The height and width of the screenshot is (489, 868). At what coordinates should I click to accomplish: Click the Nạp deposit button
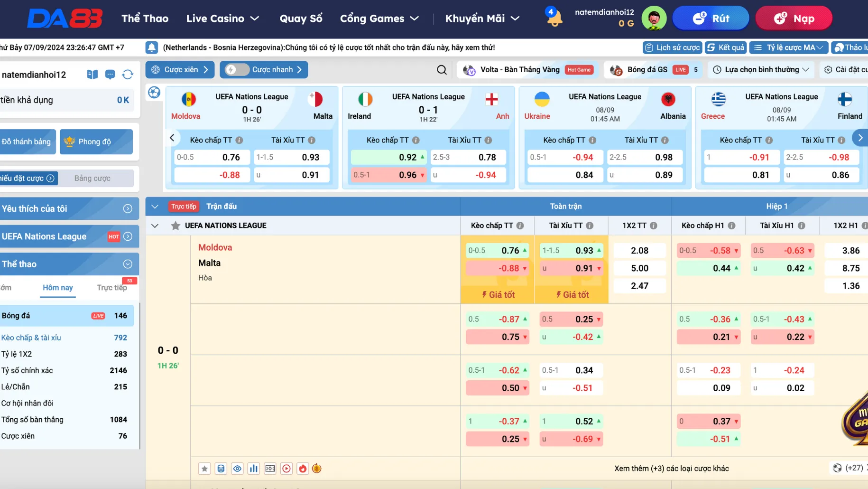(x=794, y=19)
